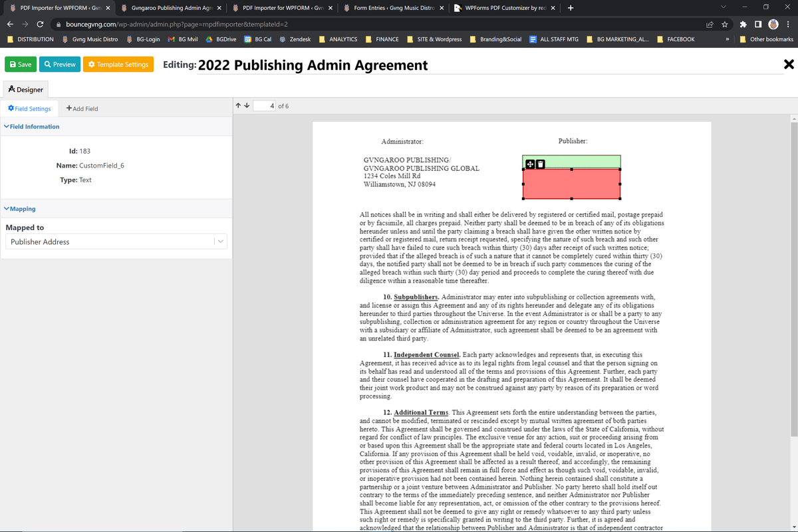Image resolution: width=798 pixels, height=532 pixels.
Task: Switch to WPForms PDF Customizer browser tab
Action: point(505,8)
